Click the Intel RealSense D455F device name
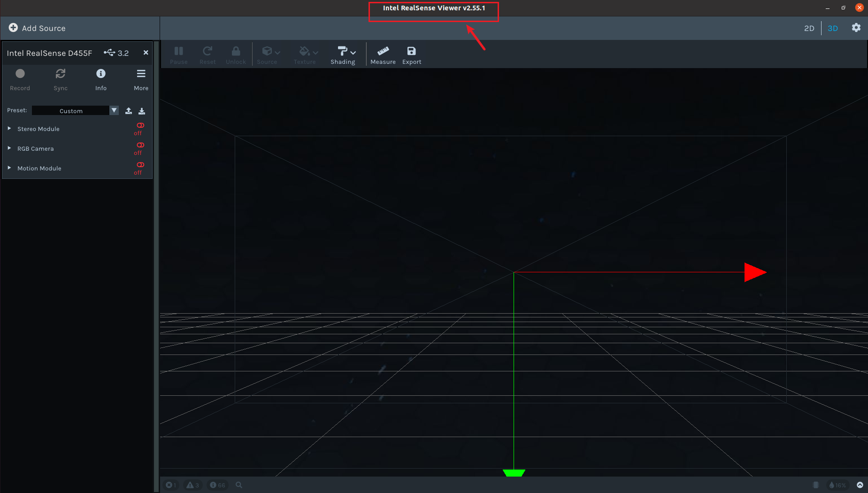The image size is (868, 493). click(x=49, y=53)
